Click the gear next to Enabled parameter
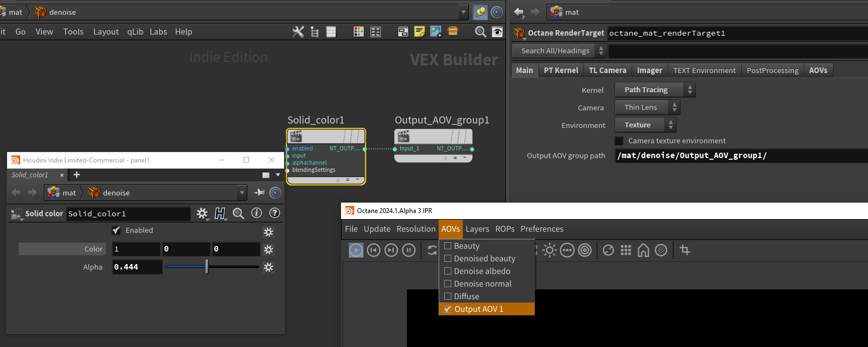The width and height of the screenshot is (868, 347). (x=268, y=232)
